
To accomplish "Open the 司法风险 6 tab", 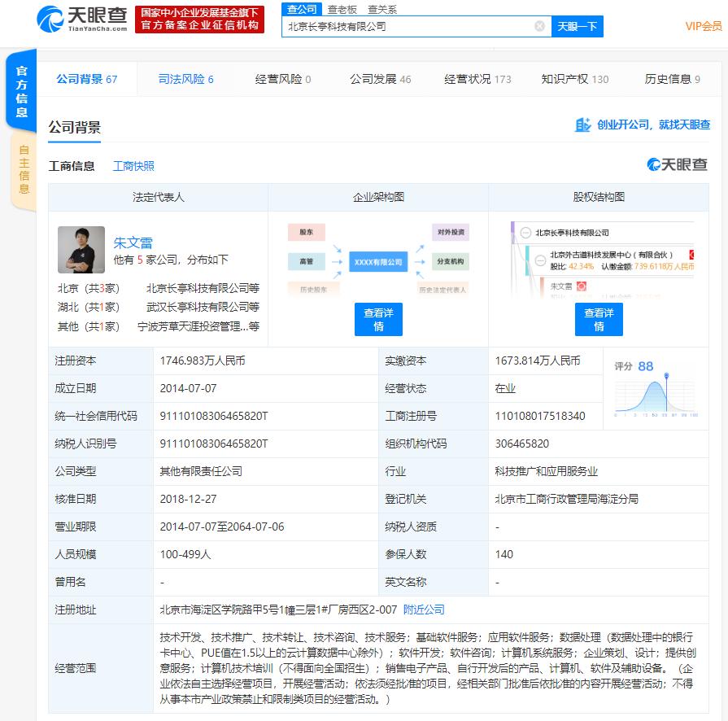I will pos(185,79).
